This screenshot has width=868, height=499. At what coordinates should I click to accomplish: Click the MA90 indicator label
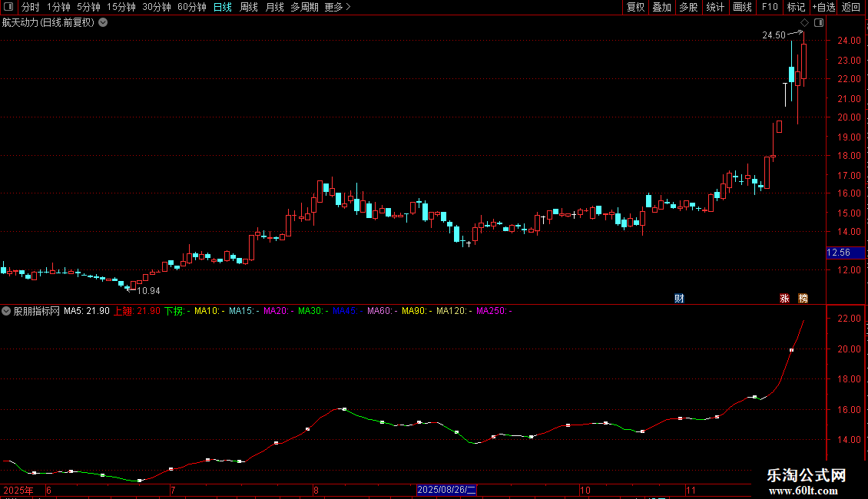416,311
